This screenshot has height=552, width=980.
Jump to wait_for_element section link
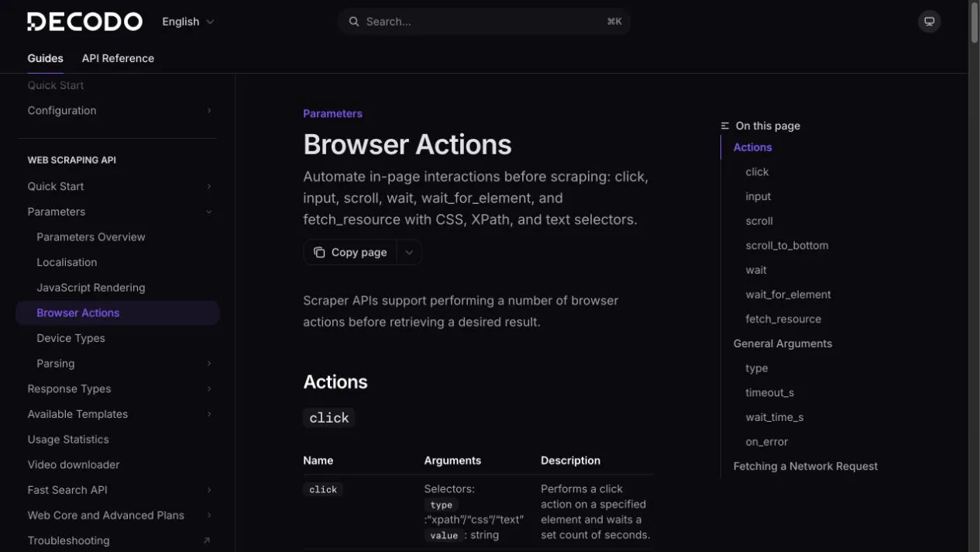[788, 295]
